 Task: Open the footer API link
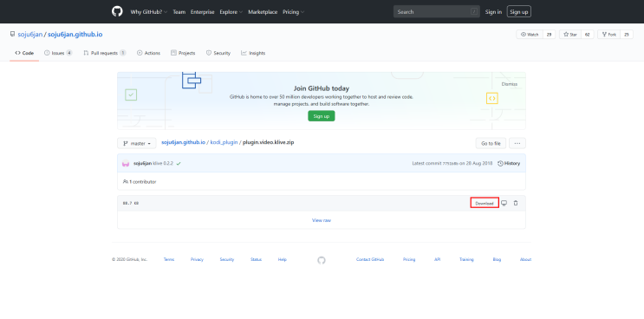(x=438, y=259)
